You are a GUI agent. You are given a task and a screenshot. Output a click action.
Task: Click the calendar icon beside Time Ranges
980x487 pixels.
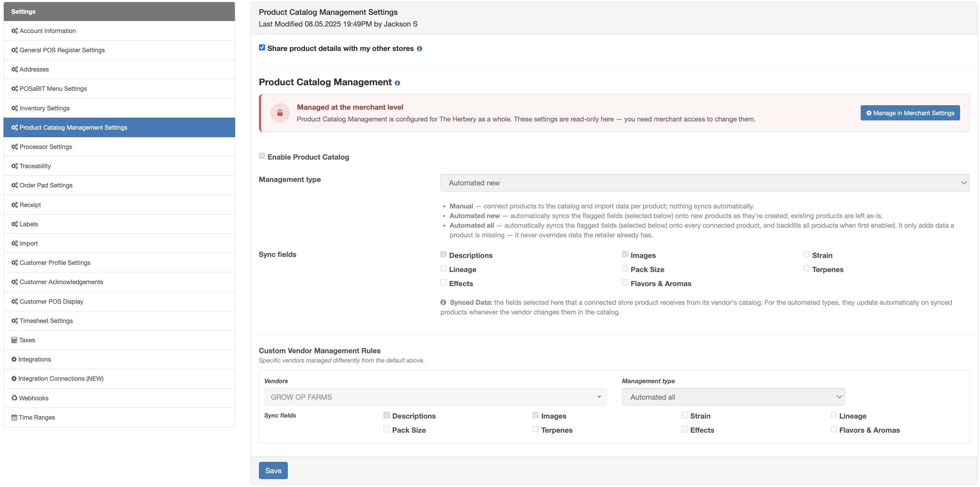14,418
